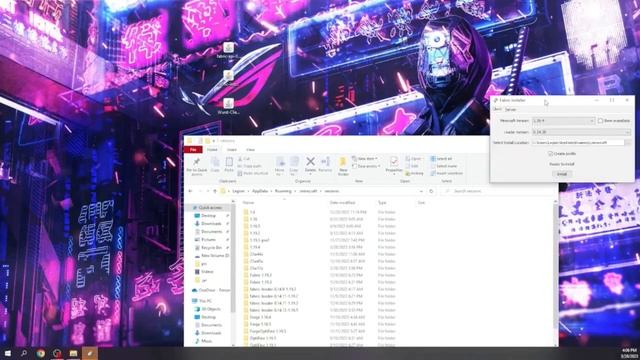This screenshot has width=640, height=360.
Task: Open Move to dropdown in ribbon
Action: 280,165
